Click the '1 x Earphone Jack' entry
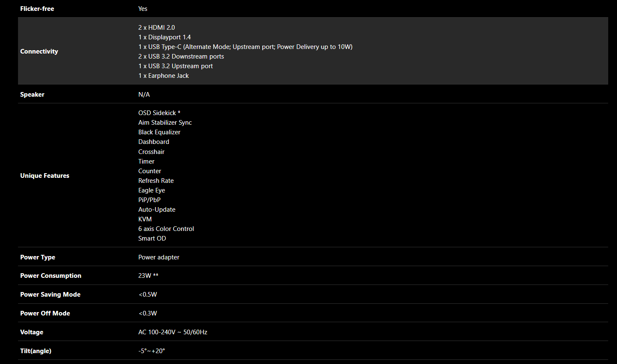Viewport: 617px width, 364px height. tap(163, 76)
